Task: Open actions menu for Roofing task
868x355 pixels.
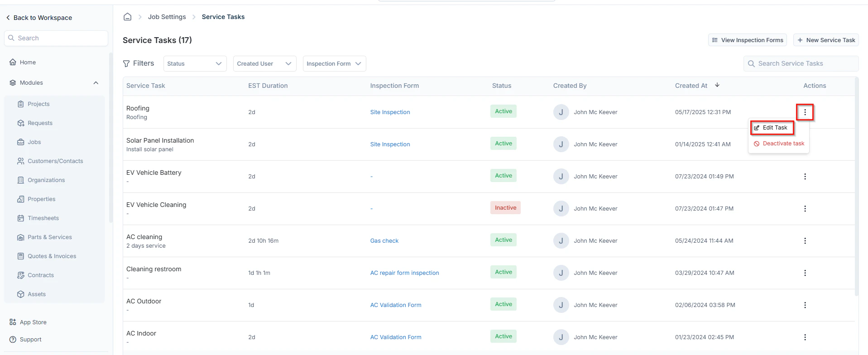Action: (x=805, y=112)
